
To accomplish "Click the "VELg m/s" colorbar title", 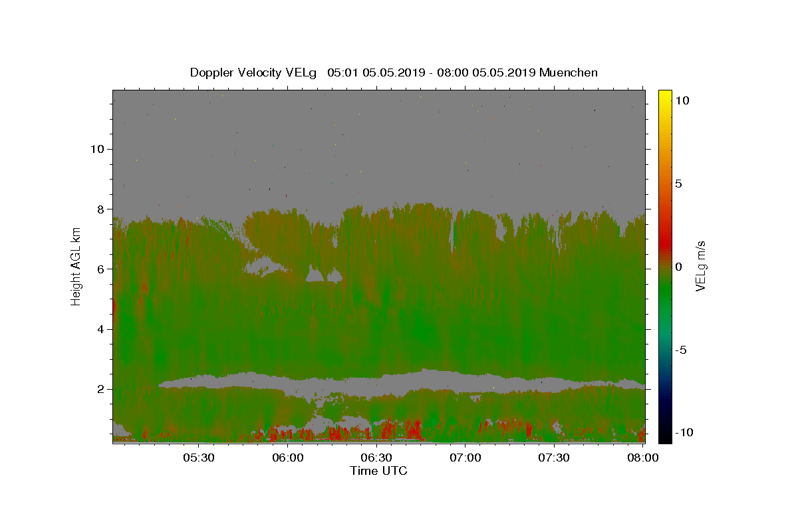I will (x=701, y=267).
